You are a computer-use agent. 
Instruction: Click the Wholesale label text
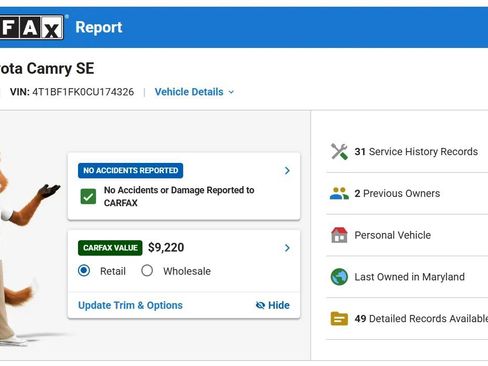pos(187,271)
